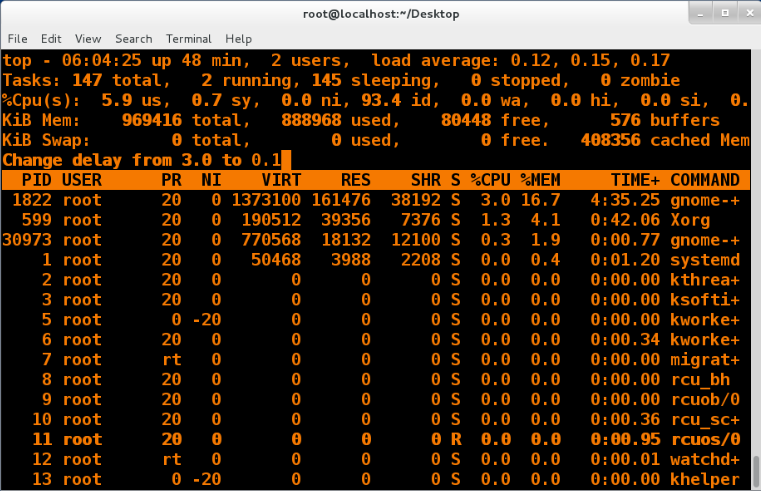Close the terminal window

click(749, 14)
